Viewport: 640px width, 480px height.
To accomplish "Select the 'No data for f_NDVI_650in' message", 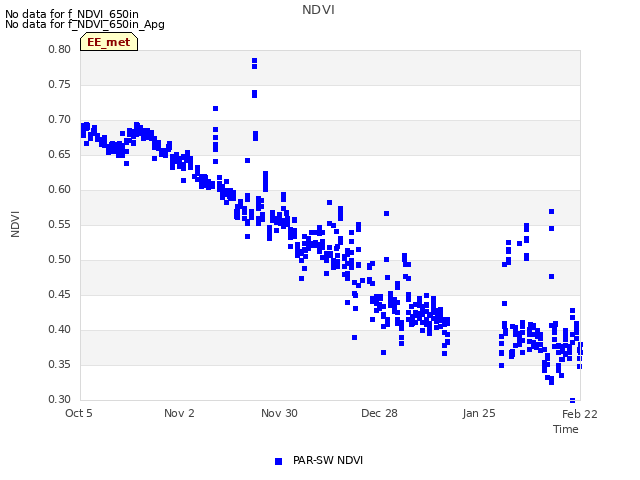I will point(72,14).
